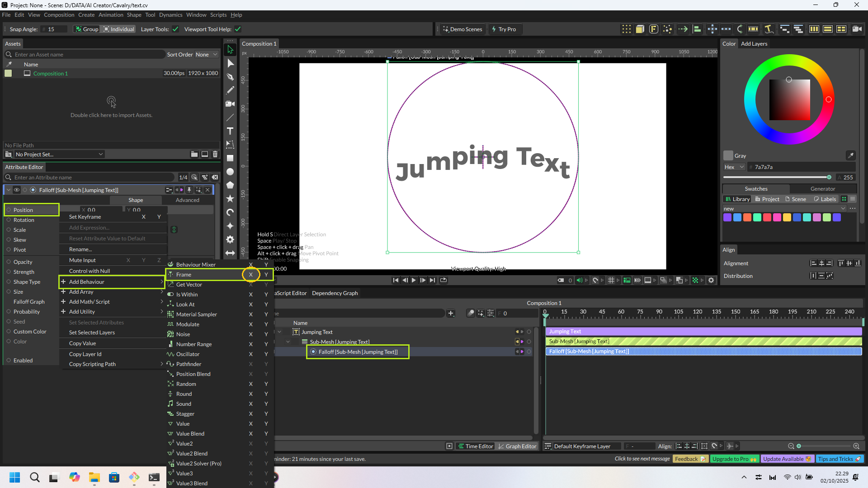The height and width of the screenshot is (488, 868).
Task: Select the Pen tool
Action: (x=230, y=77)
